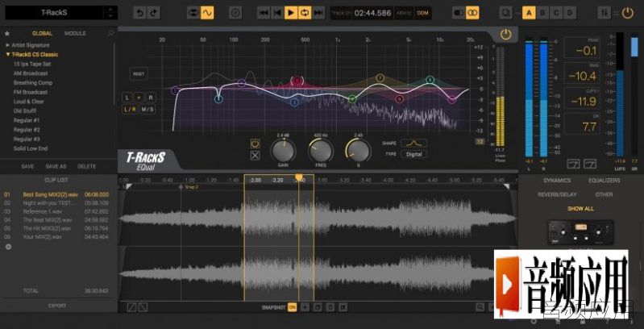Click the EXPORT button

tap(57, 306)
